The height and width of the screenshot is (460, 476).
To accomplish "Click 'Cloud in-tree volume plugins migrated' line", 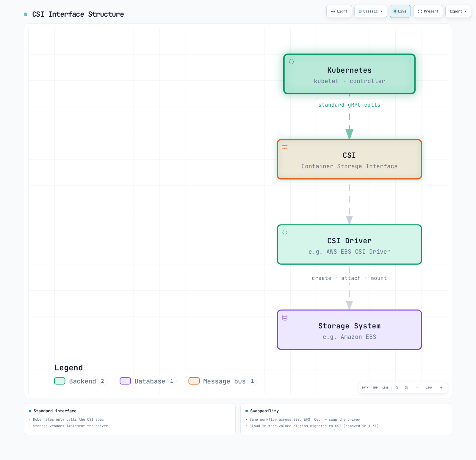I will coord(314,426).
